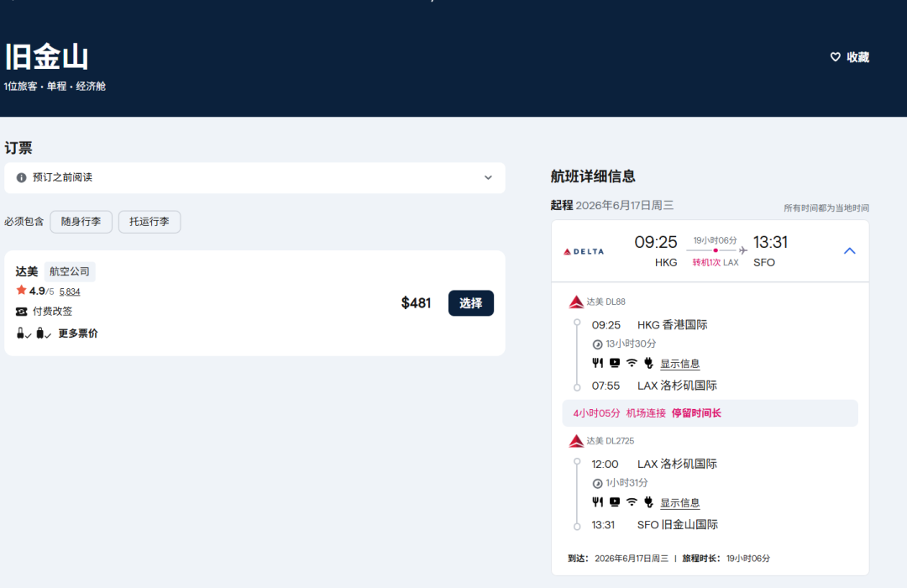This screenshot has width=907, height=588.
Task: Open the 5,834 reviews link
Action: coord(70,291)
